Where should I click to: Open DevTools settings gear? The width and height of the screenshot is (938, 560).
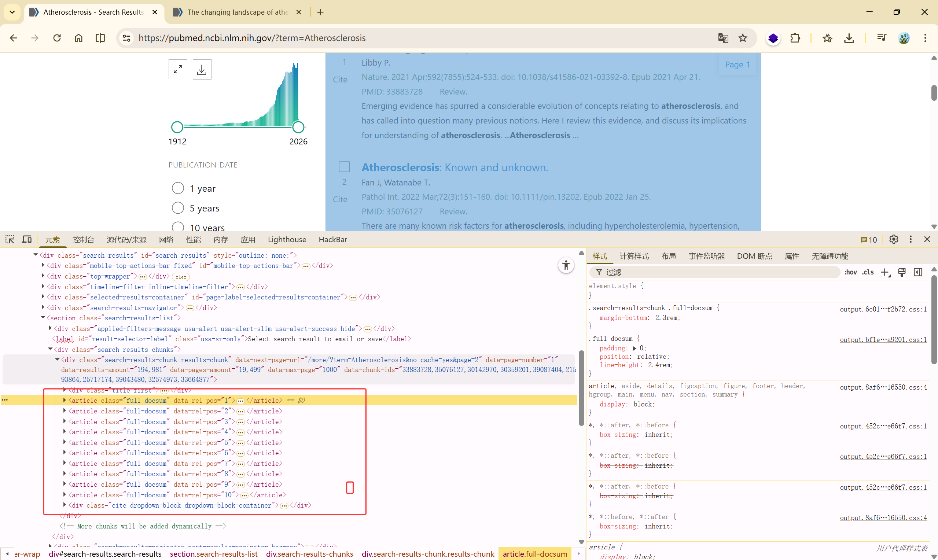[893, 239]
